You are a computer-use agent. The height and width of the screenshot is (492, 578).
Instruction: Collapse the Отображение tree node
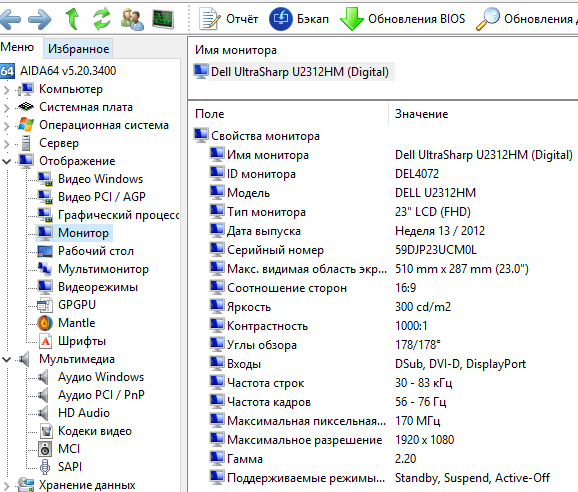click(x=6, y=161)
